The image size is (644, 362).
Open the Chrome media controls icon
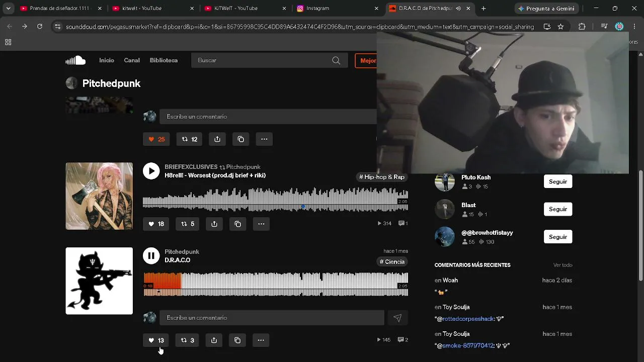[605, 27]
